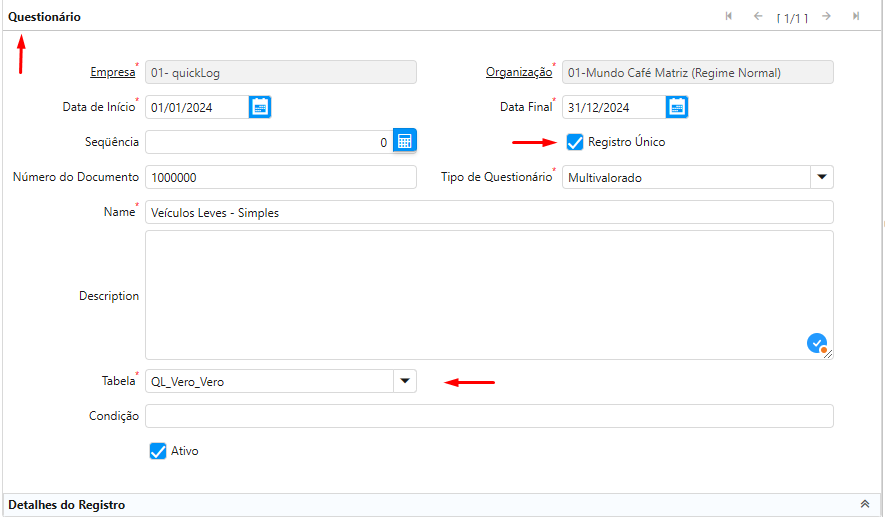Image resolution: width=885 pixels, height=517 pixels.
Task: Follow the Empresa label link
Action: (x=111, y=72)
